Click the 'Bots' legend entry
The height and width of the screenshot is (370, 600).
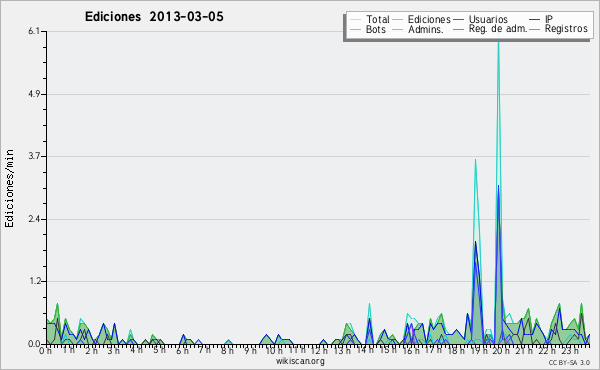375,29
